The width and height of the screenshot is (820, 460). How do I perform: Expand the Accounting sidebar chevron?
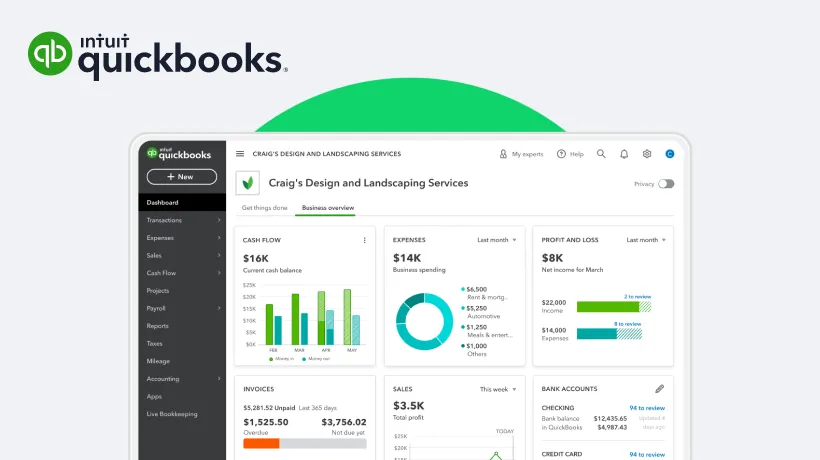[219, 378]
